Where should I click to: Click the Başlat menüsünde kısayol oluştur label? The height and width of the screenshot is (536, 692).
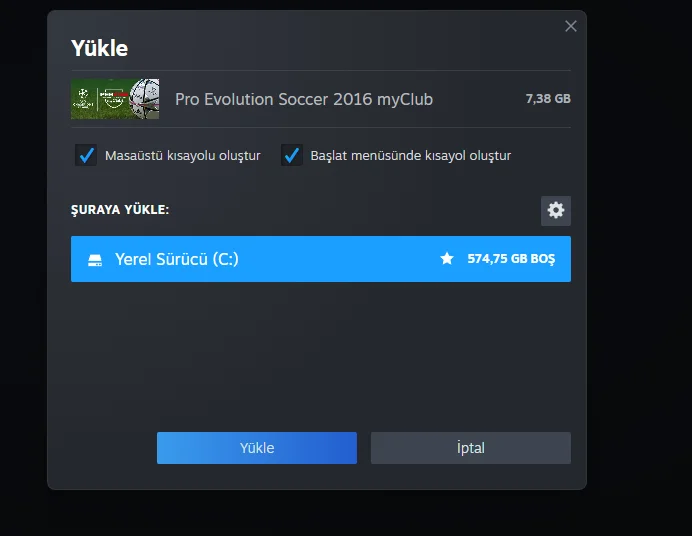coord(410,156)
